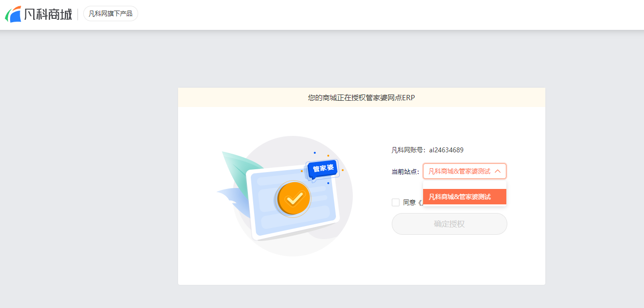The width and height of the screenshot is (644, 308).
Task: Click the 同意 label text
Action: tap(410, 202)
